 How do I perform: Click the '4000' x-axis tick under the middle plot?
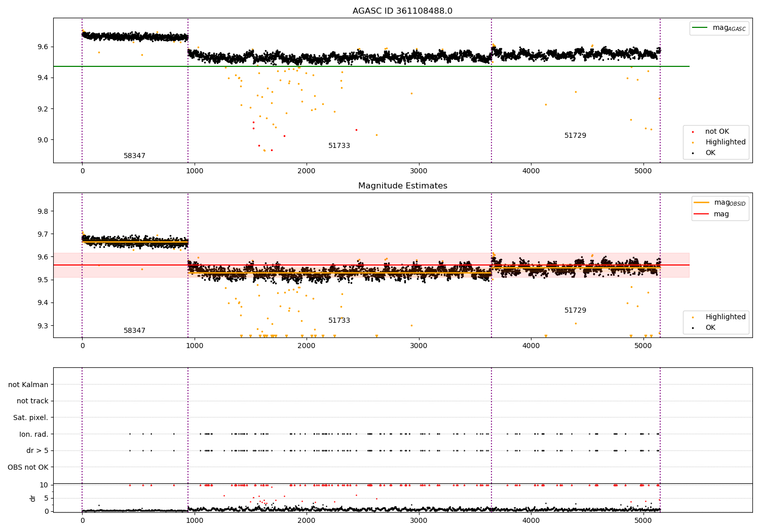click(x=531, y=346)
